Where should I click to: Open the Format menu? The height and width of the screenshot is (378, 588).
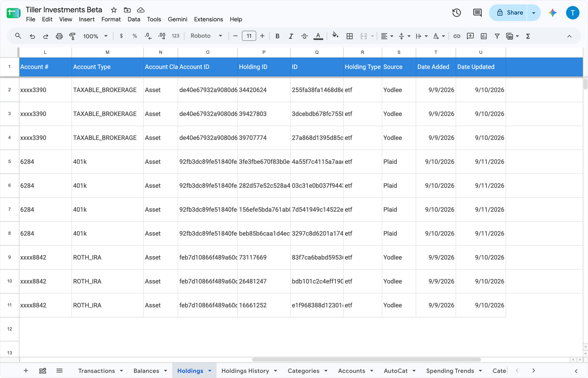pyautogui.click(x=111, y=19)
